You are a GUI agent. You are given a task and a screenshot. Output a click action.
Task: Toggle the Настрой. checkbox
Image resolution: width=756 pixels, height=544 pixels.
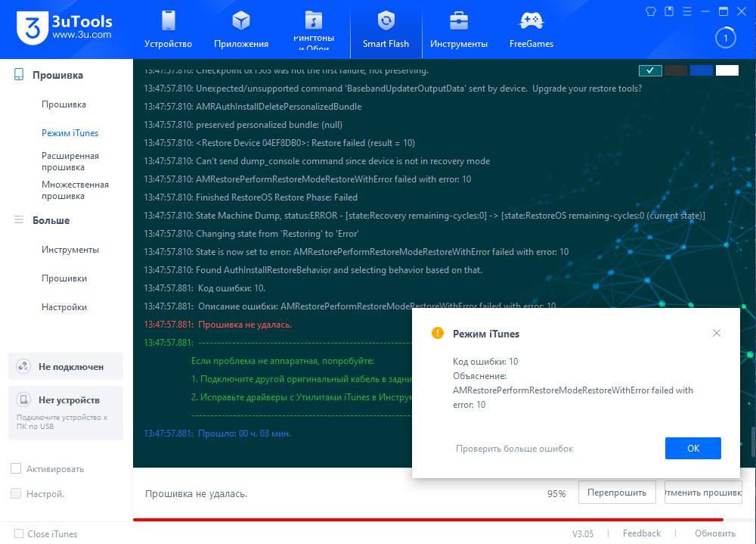(x=16, y=493)
